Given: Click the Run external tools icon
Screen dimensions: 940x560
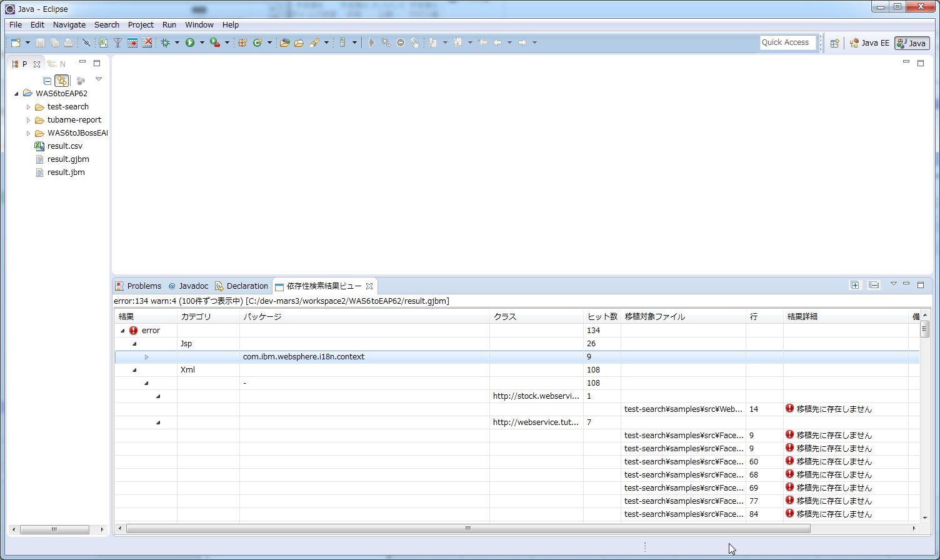Looking at the screenshot, I should (214, 42).
